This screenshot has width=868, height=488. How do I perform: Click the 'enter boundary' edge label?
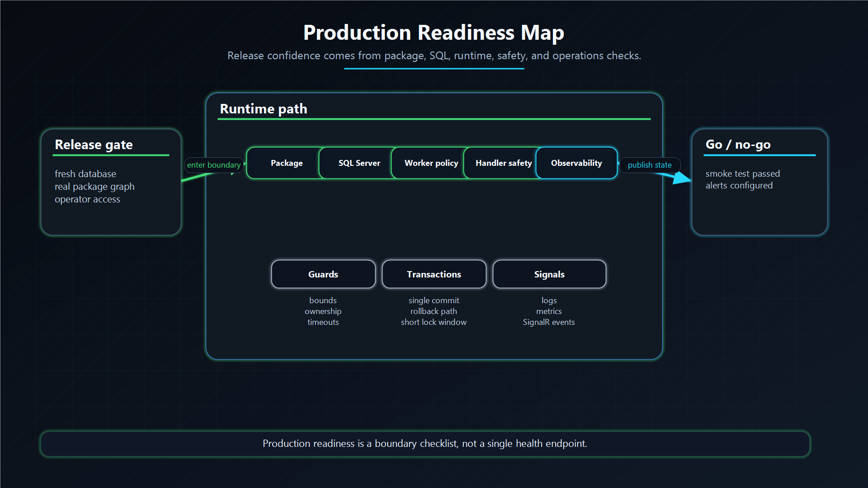click(x=214, y=165)
